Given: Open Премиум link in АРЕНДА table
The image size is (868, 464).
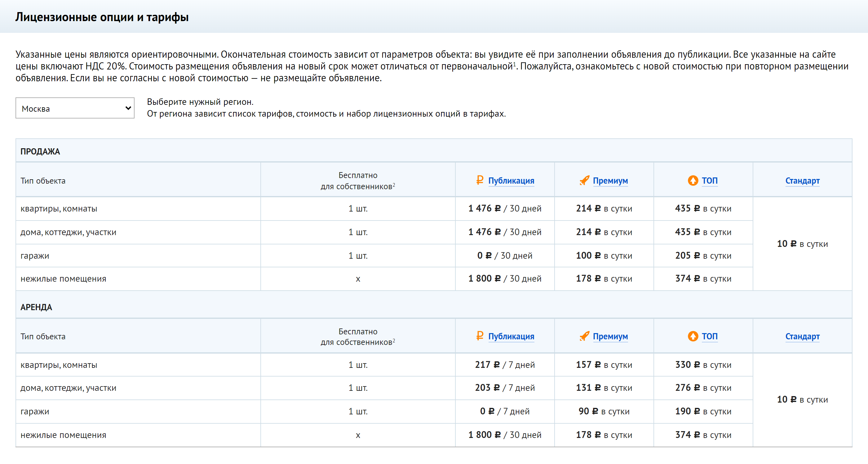Looking at the screenshot, I should click(x=610, y=337).
